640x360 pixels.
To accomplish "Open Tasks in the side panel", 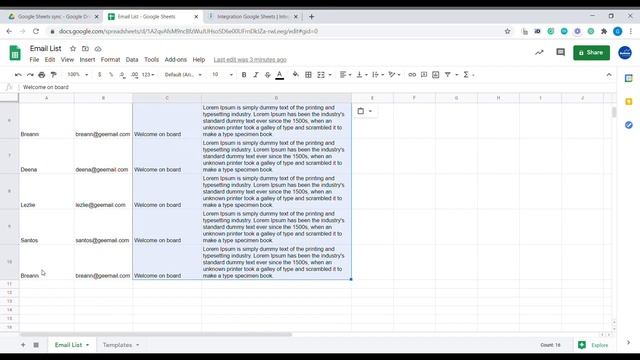I will click(629, 124).
